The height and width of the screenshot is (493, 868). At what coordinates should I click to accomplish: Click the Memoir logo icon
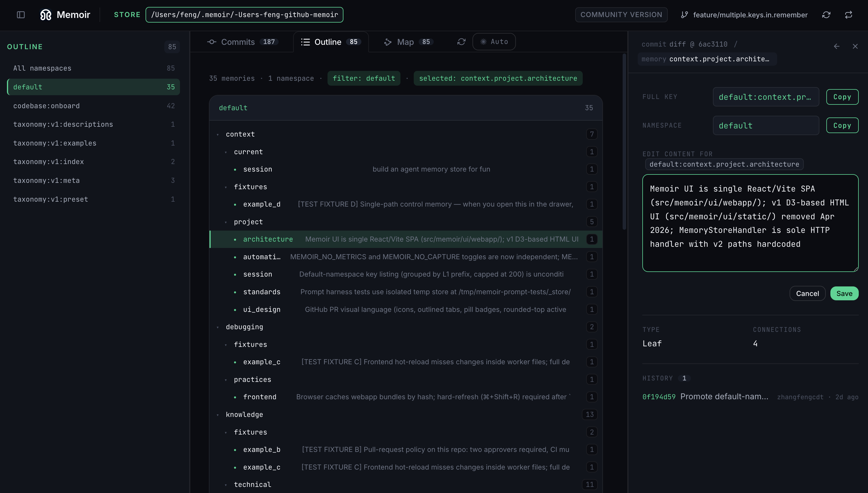click(x=46, y=14)
